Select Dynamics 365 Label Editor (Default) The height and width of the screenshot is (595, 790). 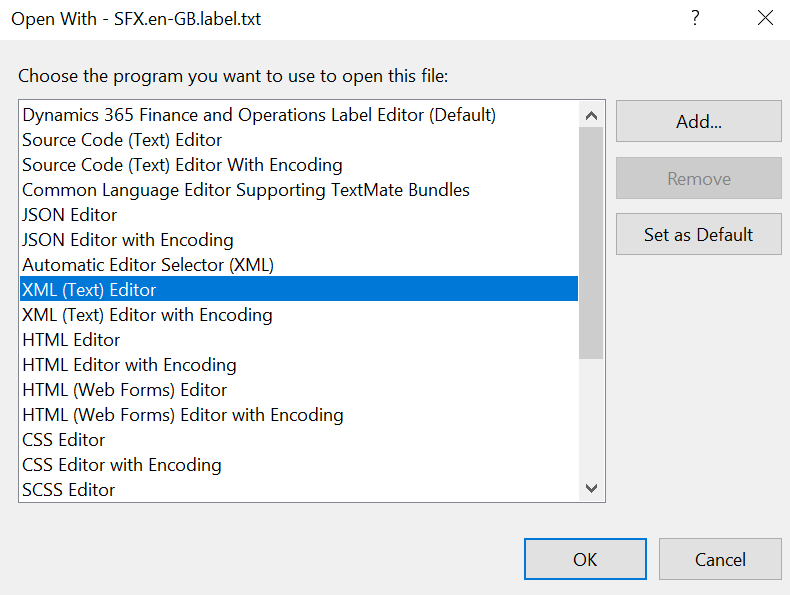pos(259,115)
